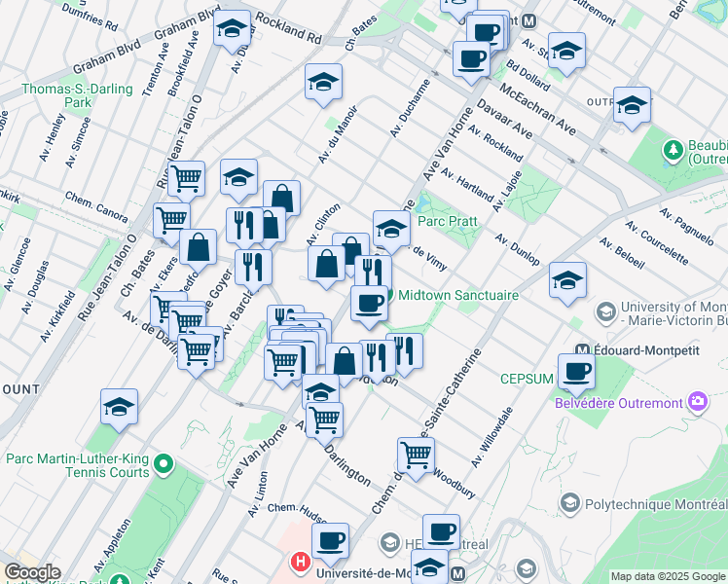The image size is (728, 584).
Task: Open the Belvédère Outremont camera pin
Action: click(697, 401)
